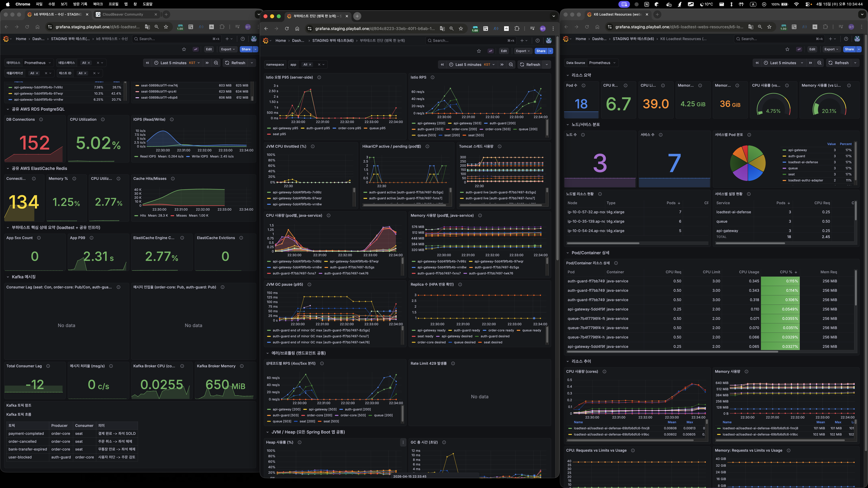Click the plus add icon in middle Grafana header

[x=522, y=40]
